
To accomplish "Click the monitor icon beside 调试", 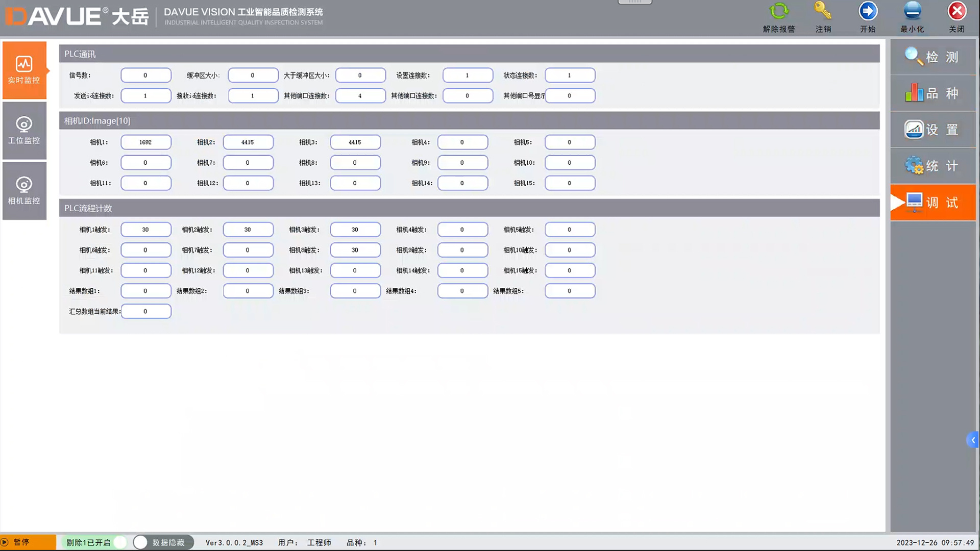I will tap(914, 203).
